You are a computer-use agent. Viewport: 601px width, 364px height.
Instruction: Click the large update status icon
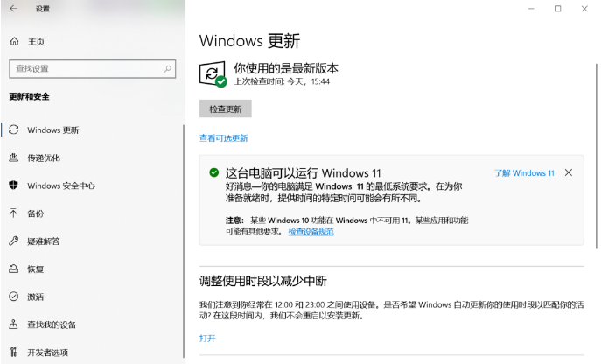pos(212,73)
